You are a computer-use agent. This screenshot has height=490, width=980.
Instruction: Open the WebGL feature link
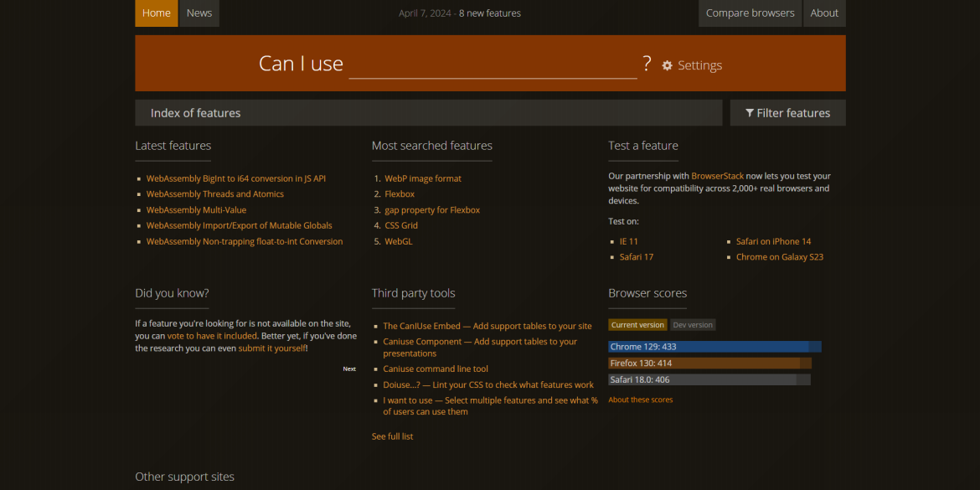click(x=399, y=241)
